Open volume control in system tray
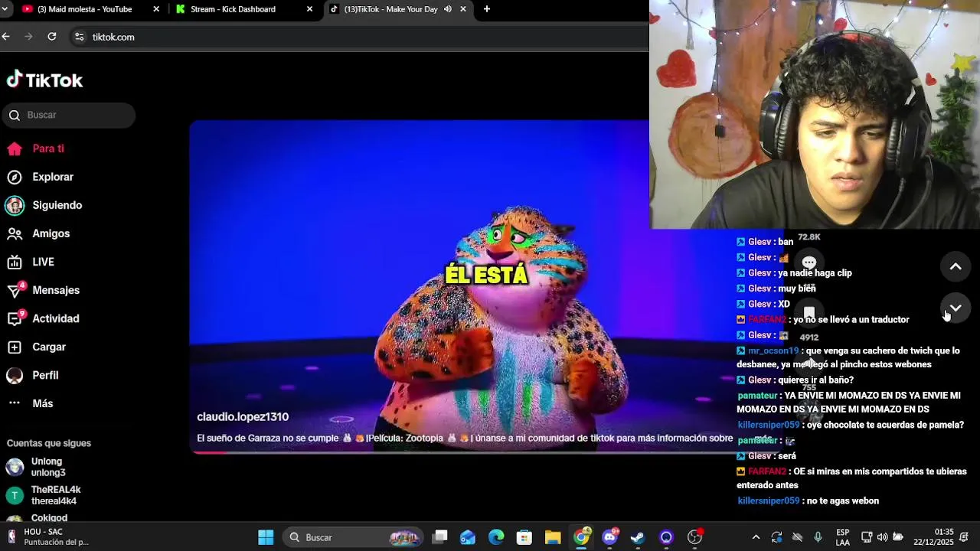 pyautogui.click(x=882, y=537)
